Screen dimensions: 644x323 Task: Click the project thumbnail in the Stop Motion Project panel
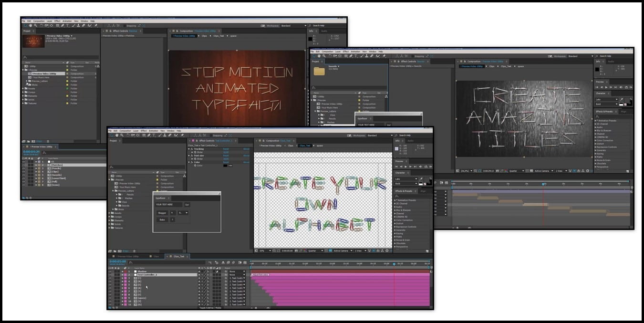[x=33, y=41]
